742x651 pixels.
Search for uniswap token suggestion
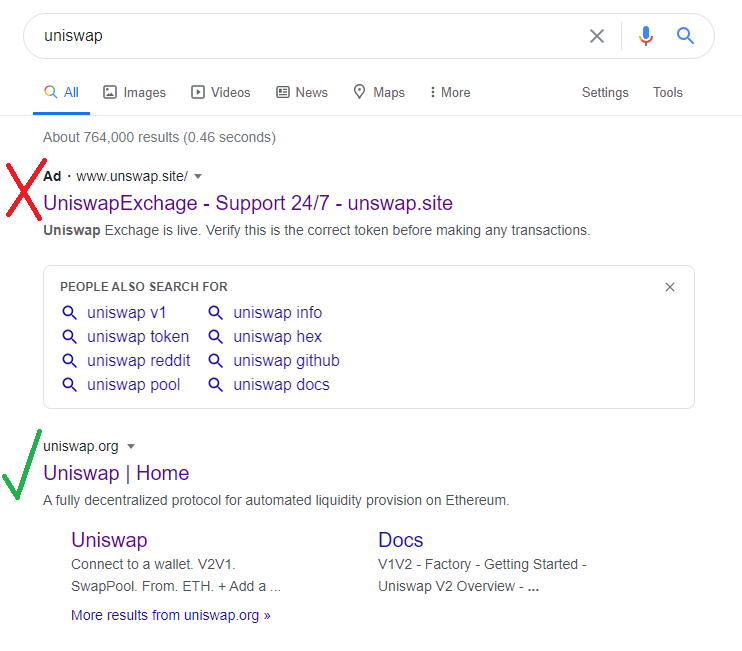(138, 337)
